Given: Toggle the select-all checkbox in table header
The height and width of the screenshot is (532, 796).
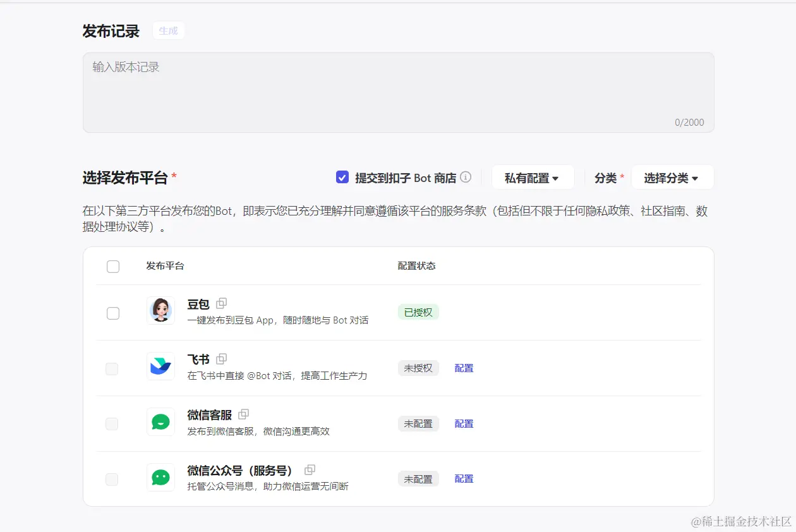Looking at the screenshot, I should tap(113, 266).
